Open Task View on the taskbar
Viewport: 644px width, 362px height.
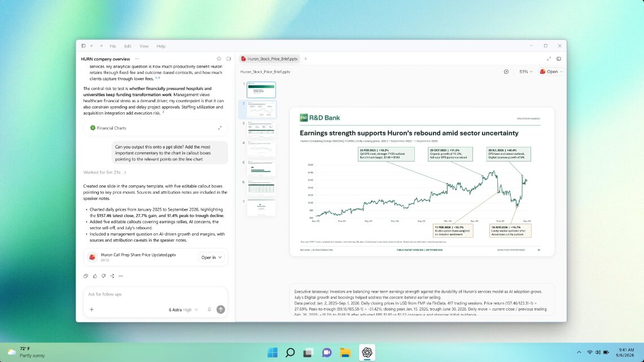308,352
